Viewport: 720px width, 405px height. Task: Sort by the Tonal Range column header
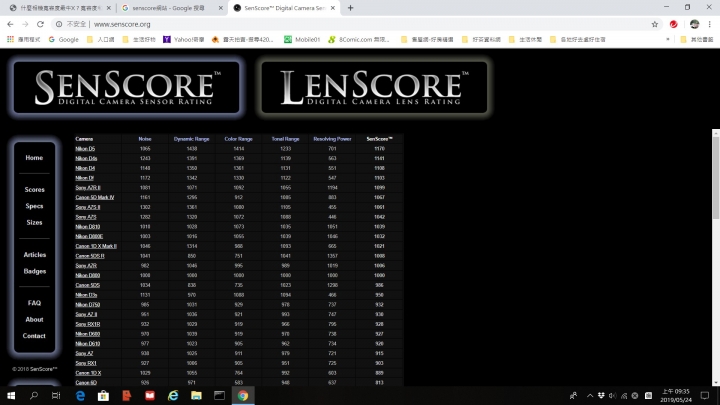click(x=285, y=139)
